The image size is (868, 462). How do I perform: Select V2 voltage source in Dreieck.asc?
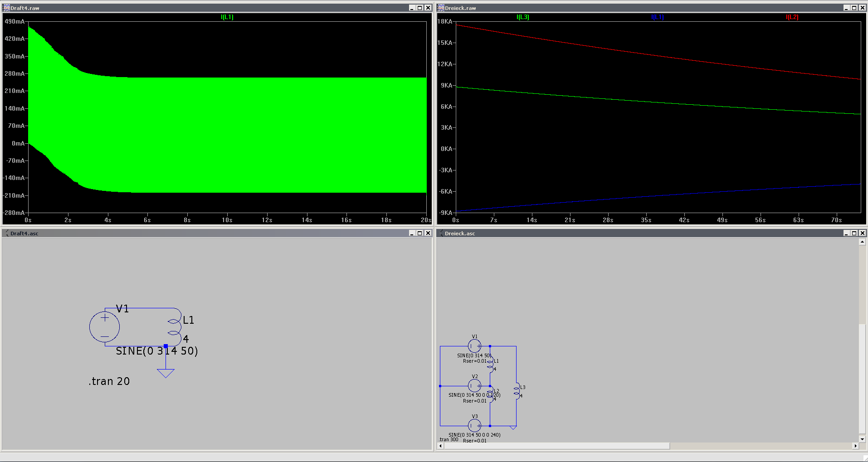pos(474,386)
